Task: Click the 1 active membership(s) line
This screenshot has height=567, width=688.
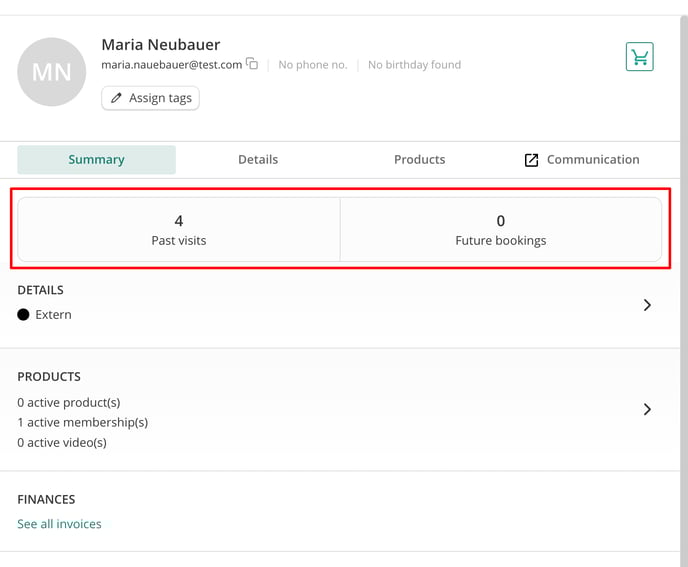Action: click(82, 423)
